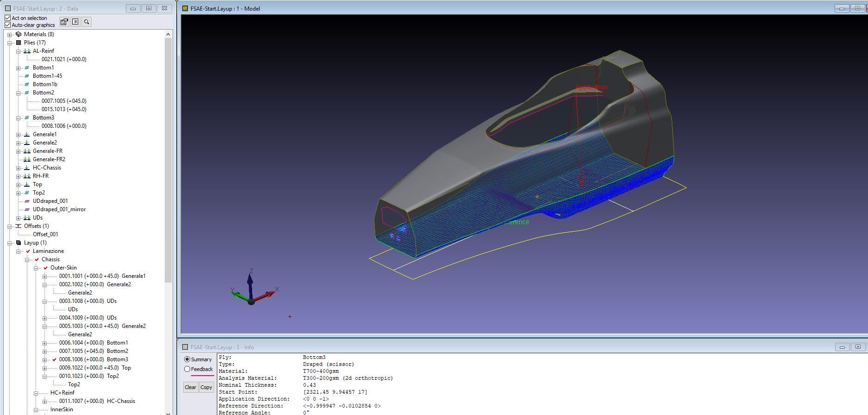The height and width of the screenshot is (415, 868).
Task: Click the hash icon beside Bottom1-45
Action: [27, 76]
